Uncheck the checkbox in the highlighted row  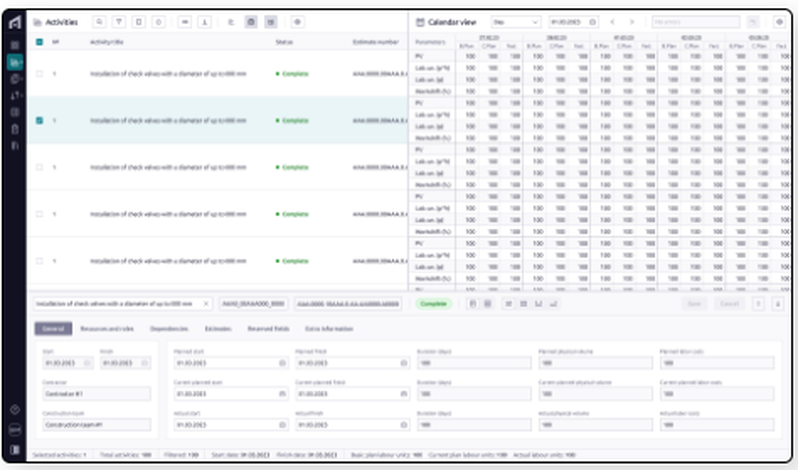click(x=39, y=120)
